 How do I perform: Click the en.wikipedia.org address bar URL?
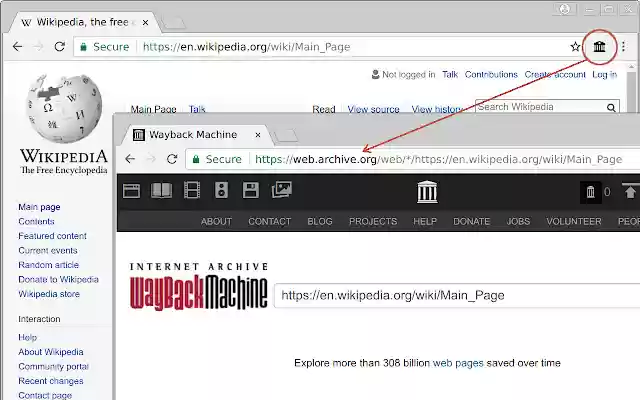[247, 47]
